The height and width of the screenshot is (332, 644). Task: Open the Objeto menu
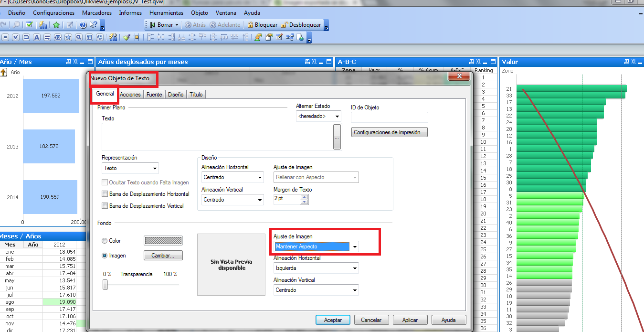(200, 13)
